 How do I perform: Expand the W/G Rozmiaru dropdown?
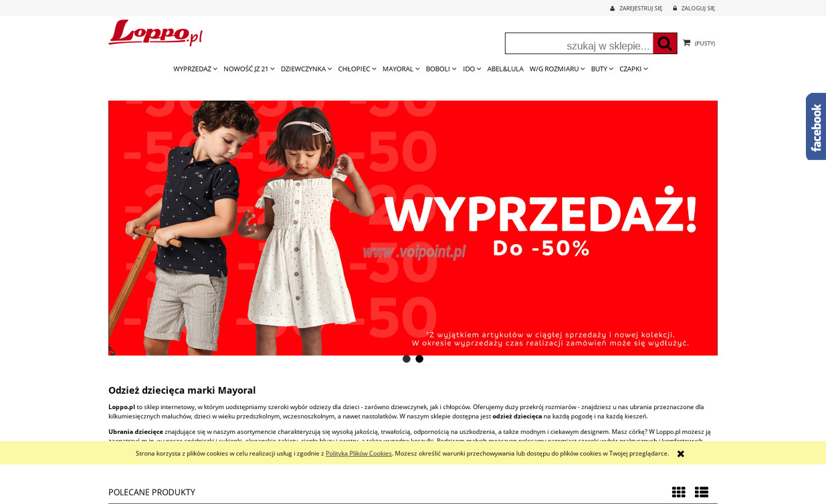(557, 69)
